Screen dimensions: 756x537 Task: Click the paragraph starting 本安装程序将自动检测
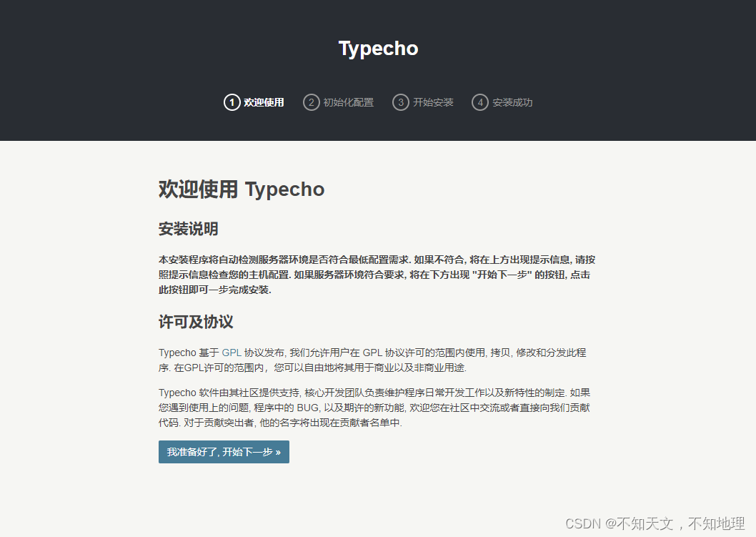point(377,275)
